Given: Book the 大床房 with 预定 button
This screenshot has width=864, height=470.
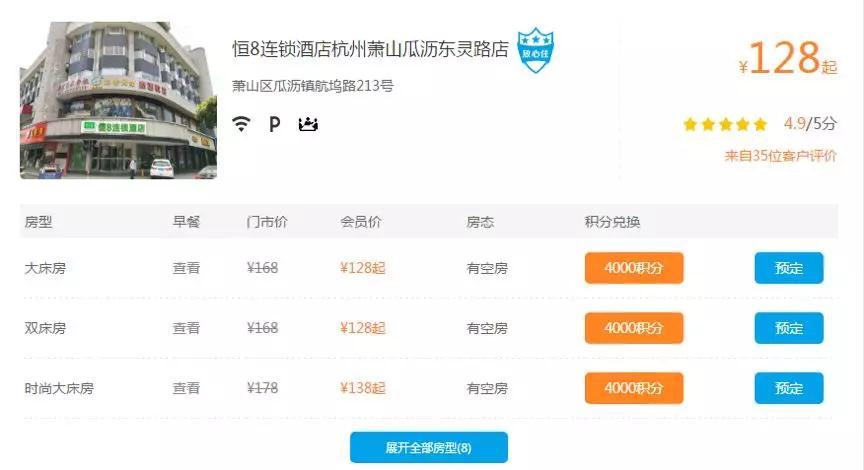Looking at the screenshot, I should (789, 268).
